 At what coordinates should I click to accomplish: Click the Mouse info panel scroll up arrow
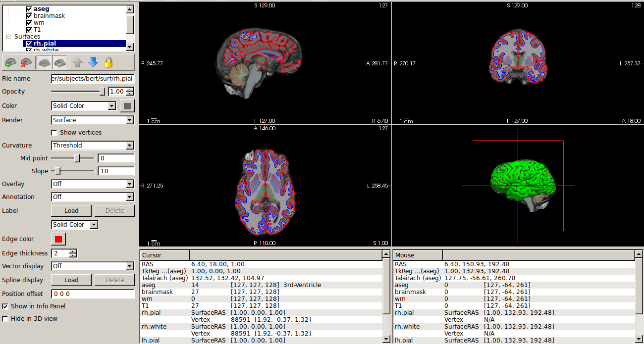[x=639, y=254]
